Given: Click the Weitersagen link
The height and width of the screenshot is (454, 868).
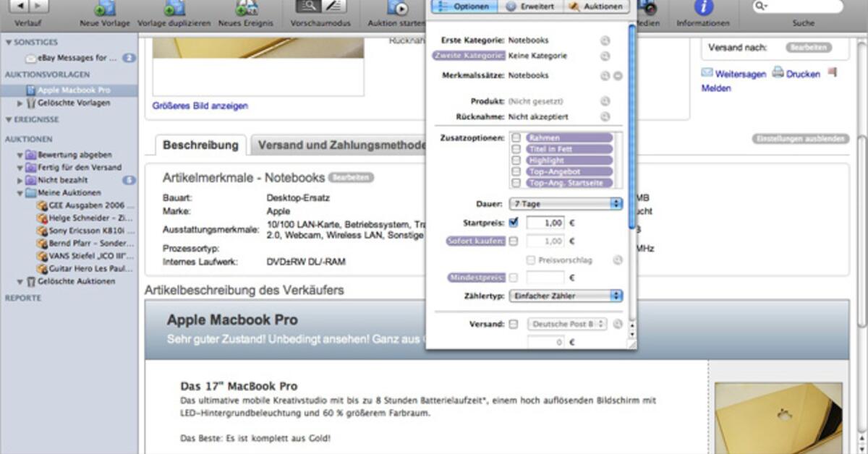Looking at the screenshot, I should point(740,74).
